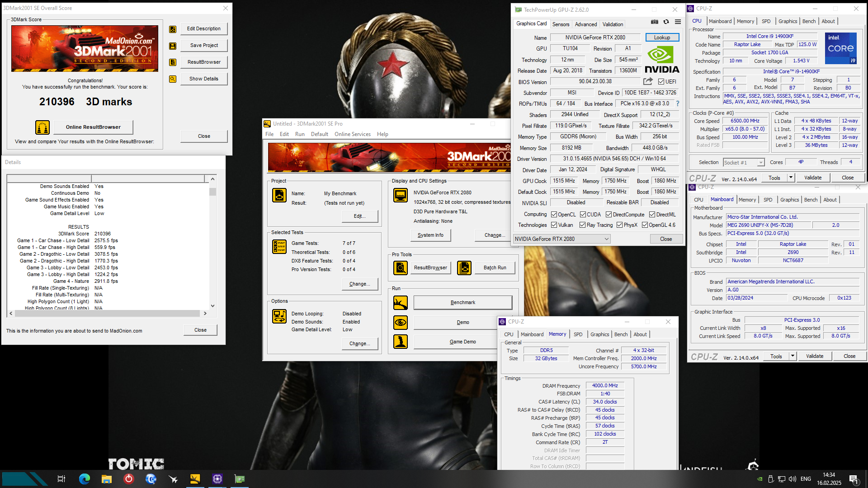Toggle the DirectML checkbox
Image resolution: width=868 pixels, height=488 pixels.
(652, 215)
